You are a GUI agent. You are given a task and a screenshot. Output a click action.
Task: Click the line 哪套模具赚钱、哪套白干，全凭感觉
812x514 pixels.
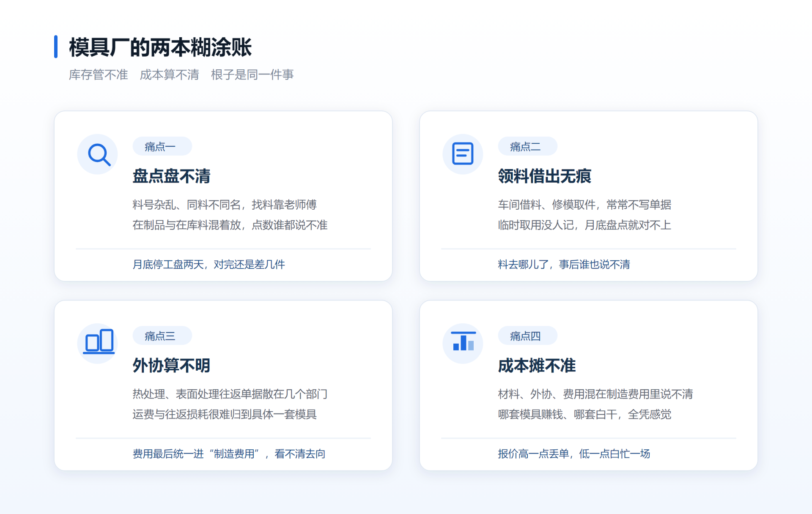pyautogui.click(x=584, y=414)
